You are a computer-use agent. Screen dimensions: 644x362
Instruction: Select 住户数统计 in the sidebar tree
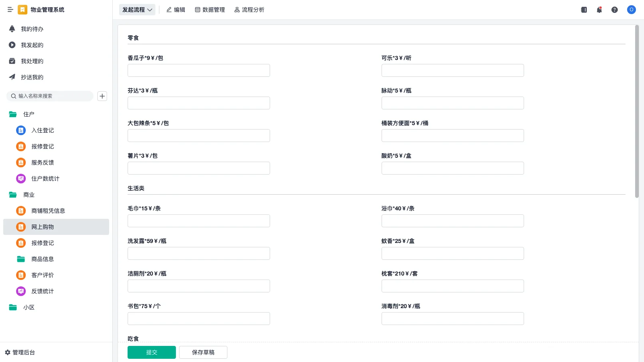click(x=45, y=179)
